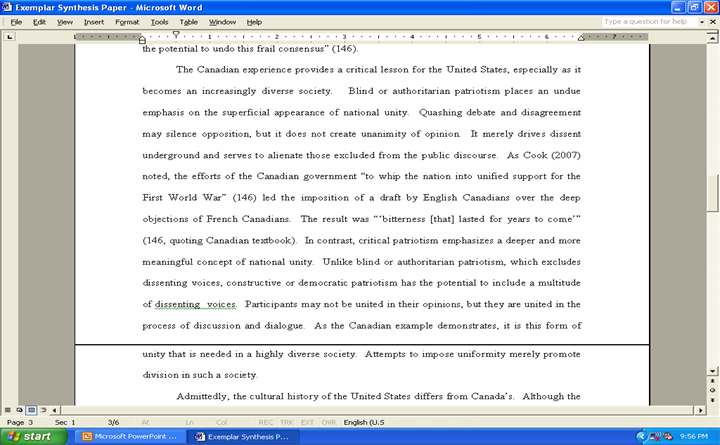Click the underlined phrase 'dissenting voices'

[195, 304]
